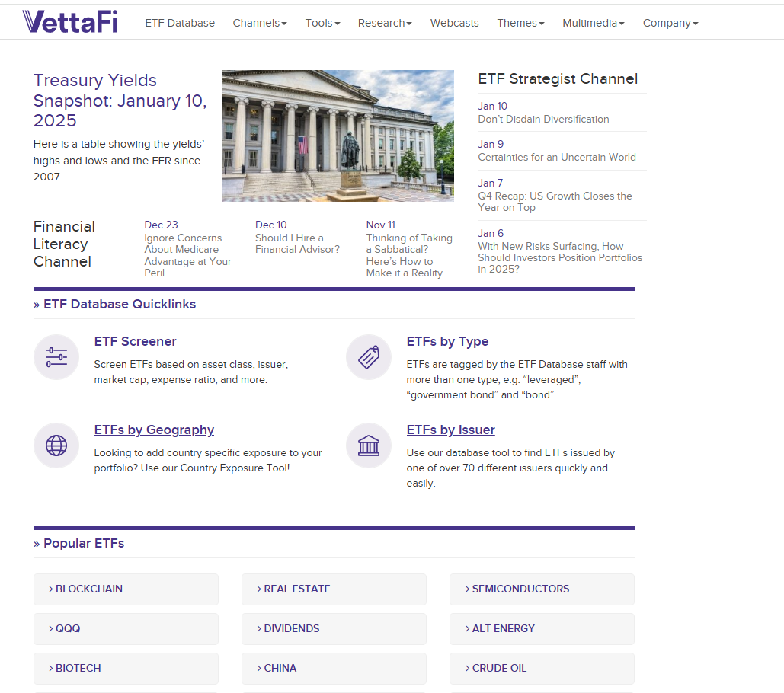Select the CHINA popular ETF button

tap(334, 668)
